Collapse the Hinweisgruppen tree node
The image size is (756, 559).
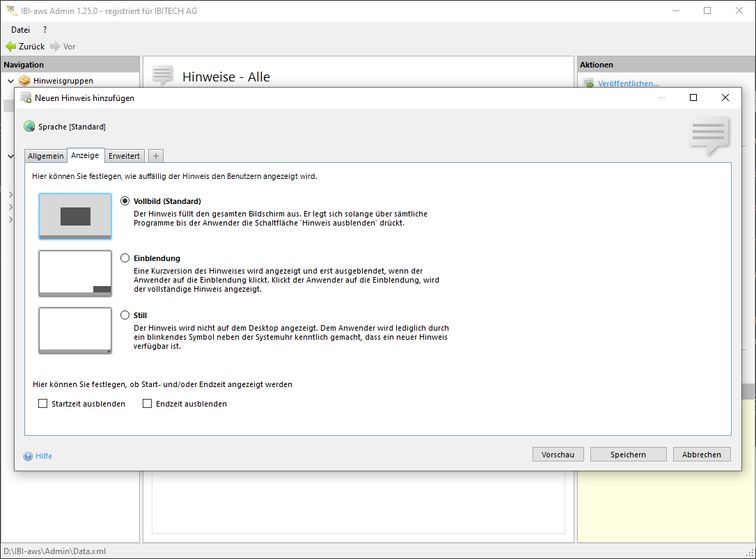coord(10,81)
